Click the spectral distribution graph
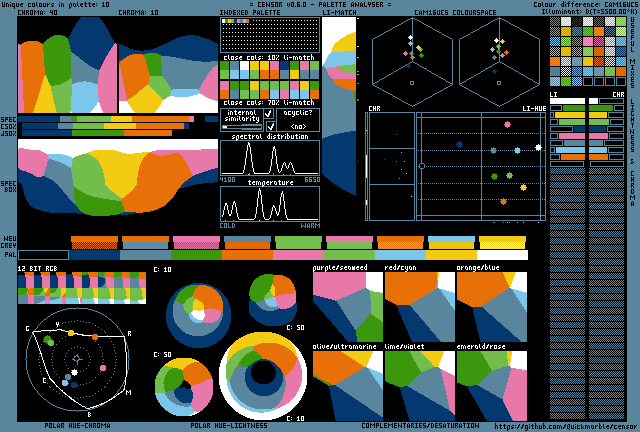Viewport: 640px width, 432px height. tap(270, 158)
